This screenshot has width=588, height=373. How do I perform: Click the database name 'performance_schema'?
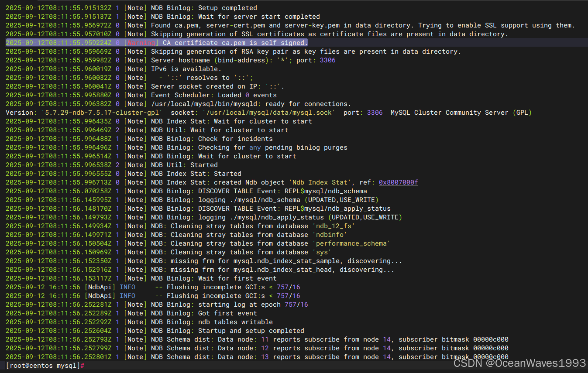pyautogui.click(x=351, y=243)
